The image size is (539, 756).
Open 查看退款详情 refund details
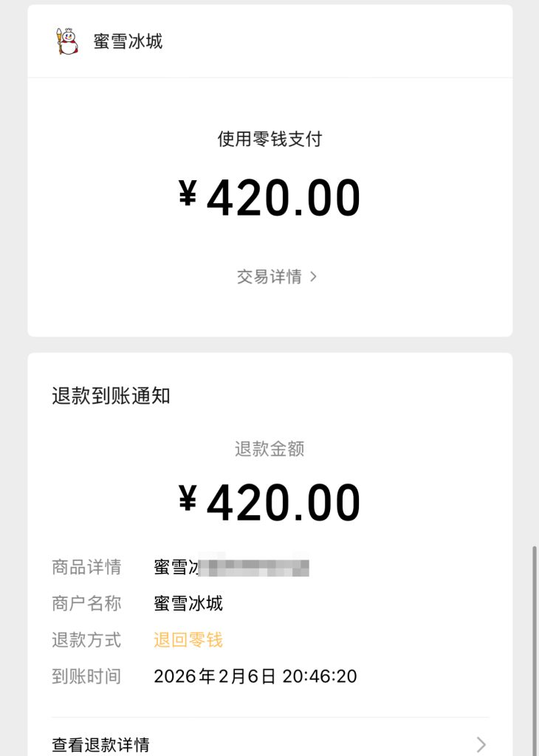pyautogui.click(x=101, y=744)
